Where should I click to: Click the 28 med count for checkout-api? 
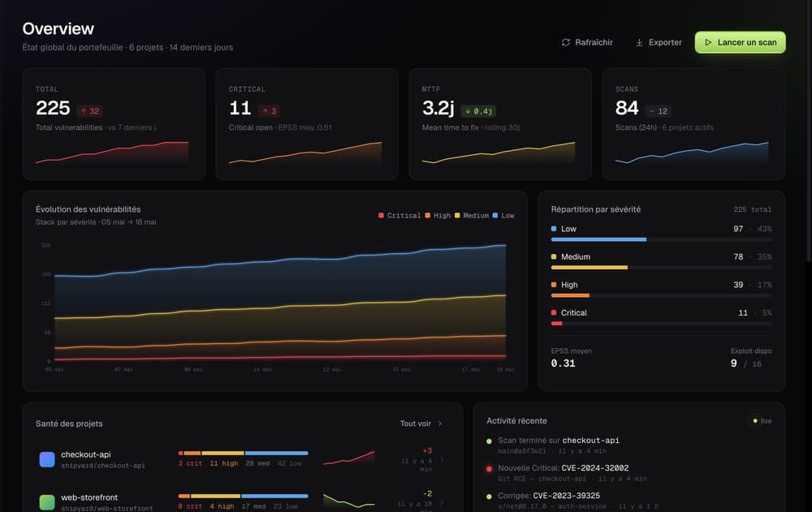257,463
